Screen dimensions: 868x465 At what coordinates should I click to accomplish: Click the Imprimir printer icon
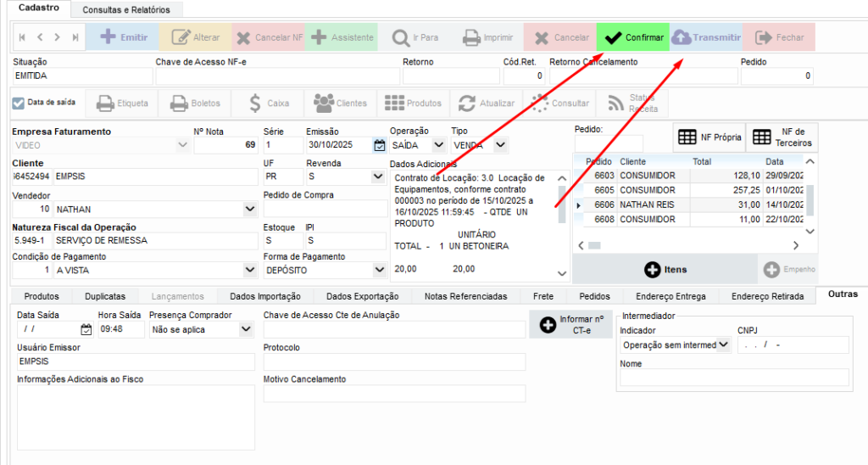tap(487, 37)
